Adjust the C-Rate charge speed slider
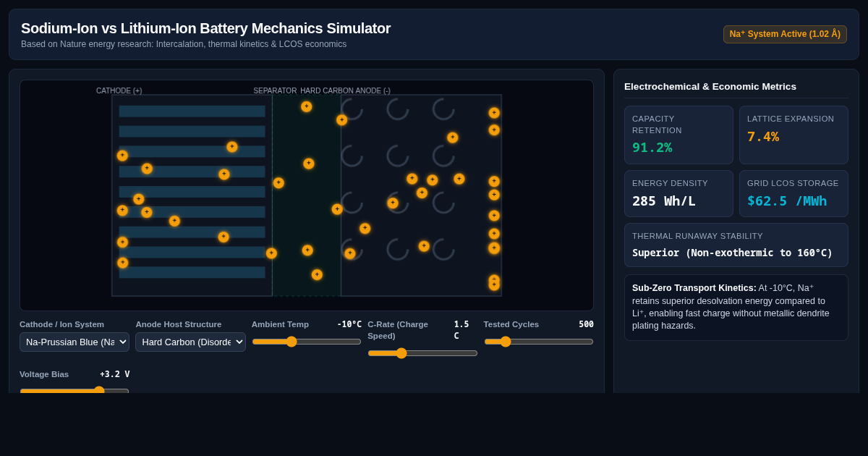868x456 pixels. 422,353
